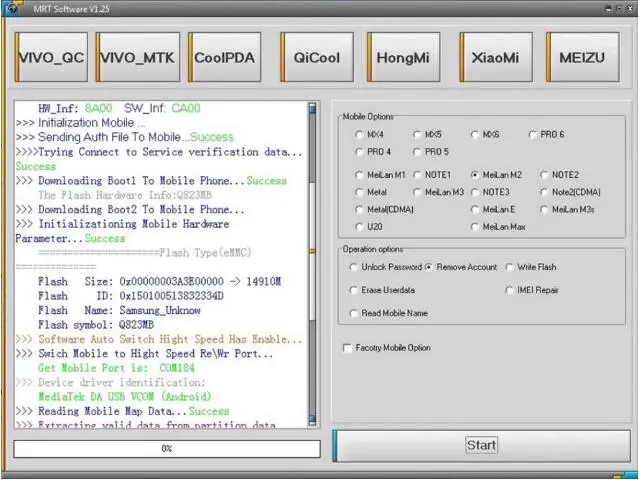Select the Unlock Password operation
This screenshot has width=639, height=480.
[354, 267]
